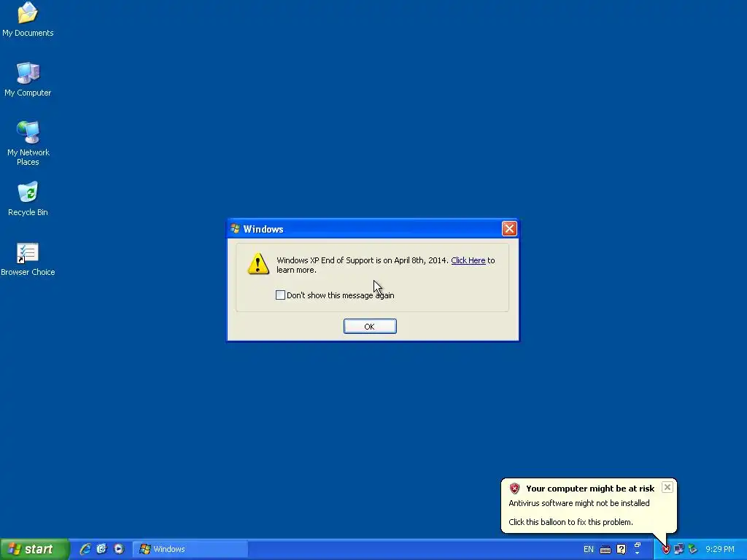
Task: Click the OK button in the dialog
Action: (x=370, y=326)
